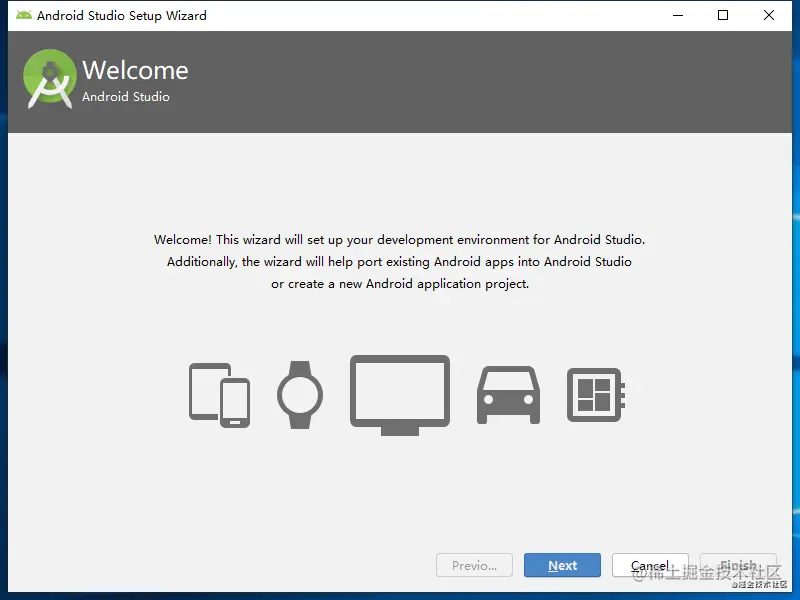The height and width of the screenshot is (600, 800).
Task: Click the disabled Previous button
Action: coord(474,565)
